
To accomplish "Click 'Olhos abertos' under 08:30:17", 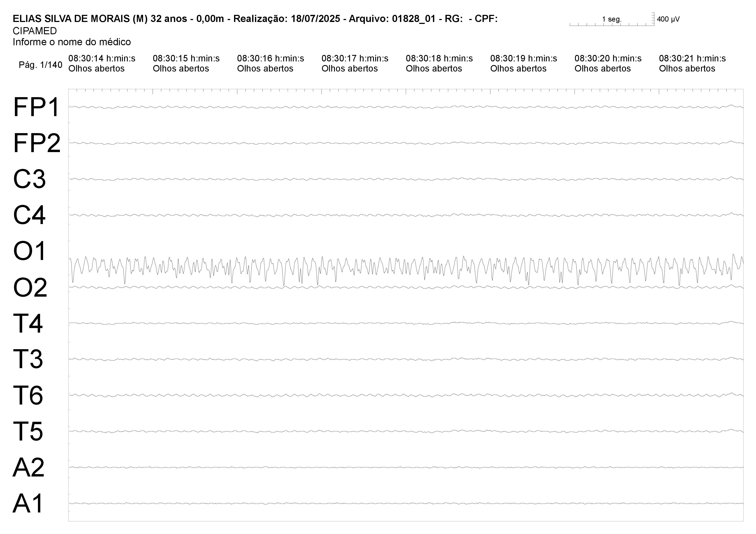I will tap(350, 69).
